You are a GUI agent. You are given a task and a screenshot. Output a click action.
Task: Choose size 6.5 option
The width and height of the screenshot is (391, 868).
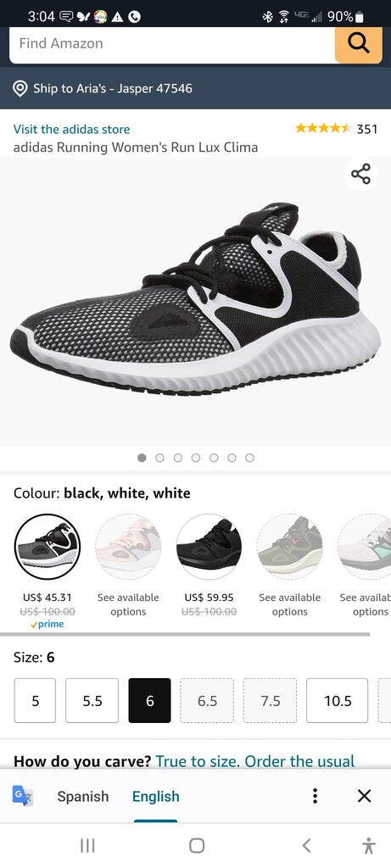(207, 700)
